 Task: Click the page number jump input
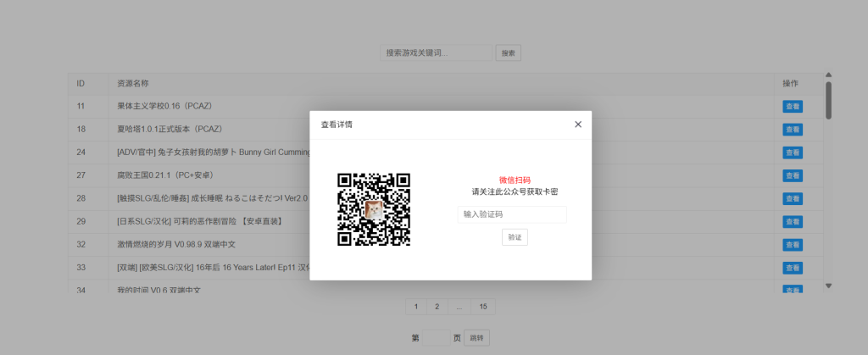coord(437,338)
